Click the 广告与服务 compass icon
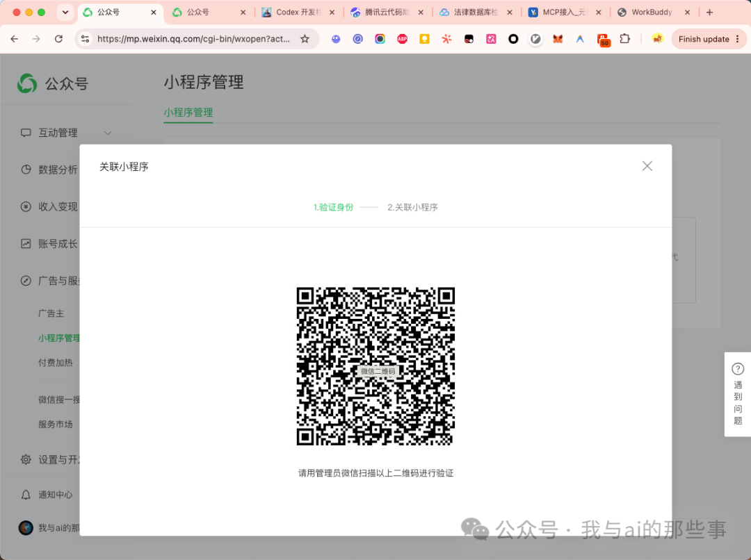 point(26,281)
